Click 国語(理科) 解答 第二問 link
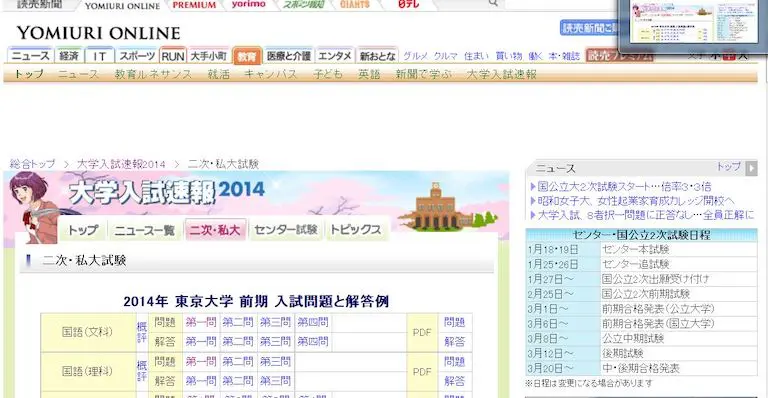The width and height of the screenshot is (768, 398). click(x=238, y=380)
